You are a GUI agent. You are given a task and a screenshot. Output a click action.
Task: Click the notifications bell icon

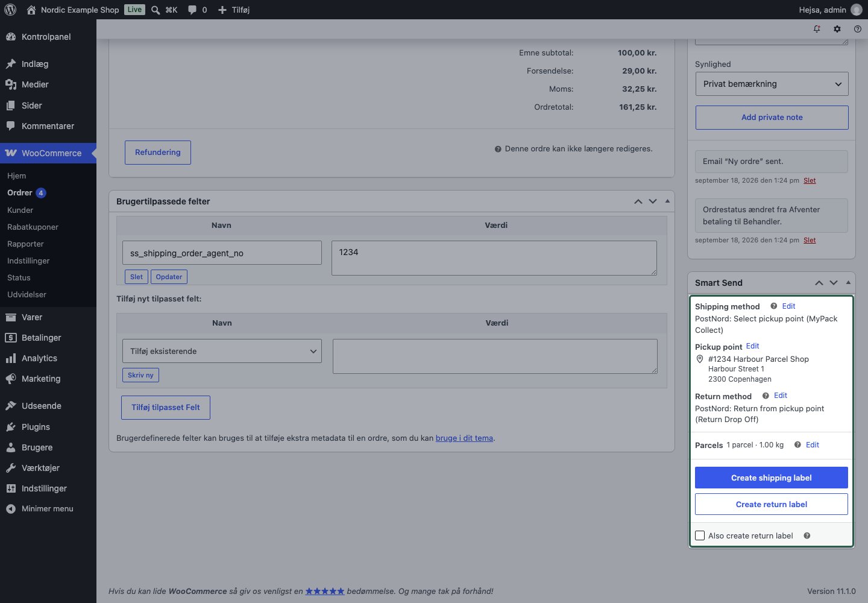point(817,29)
